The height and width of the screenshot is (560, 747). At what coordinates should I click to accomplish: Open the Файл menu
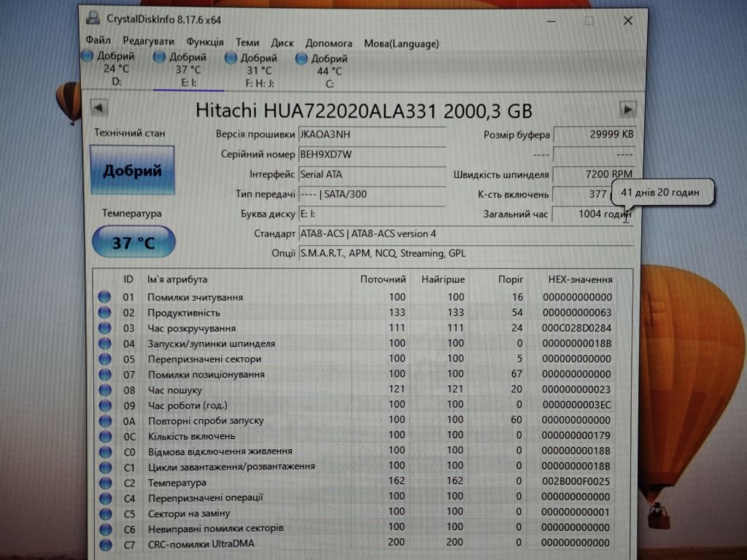pyautogui.click(x=98, y=40)
